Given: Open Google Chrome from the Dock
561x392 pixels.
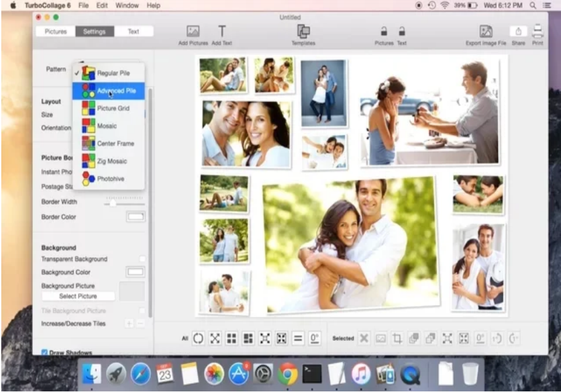Looking at the screenshot, I should (x=288, y=374).
